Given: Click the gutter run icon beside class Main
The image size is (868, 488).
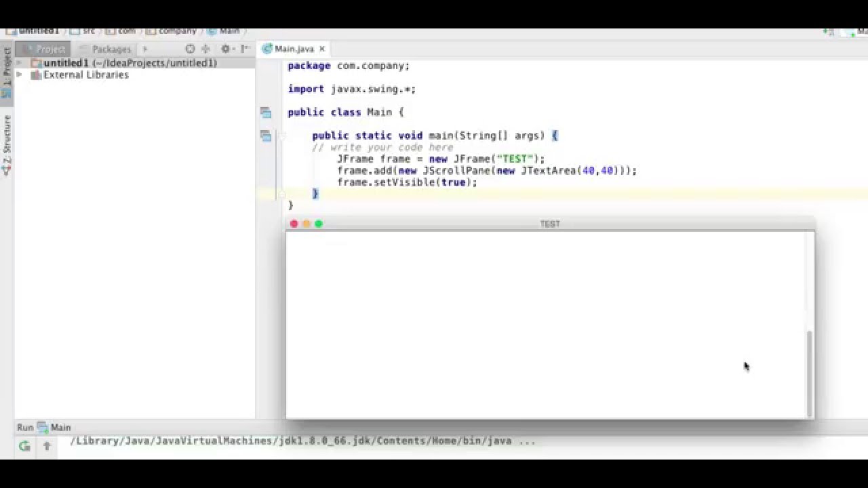Looking at the screenshot, I should [266, 113].
